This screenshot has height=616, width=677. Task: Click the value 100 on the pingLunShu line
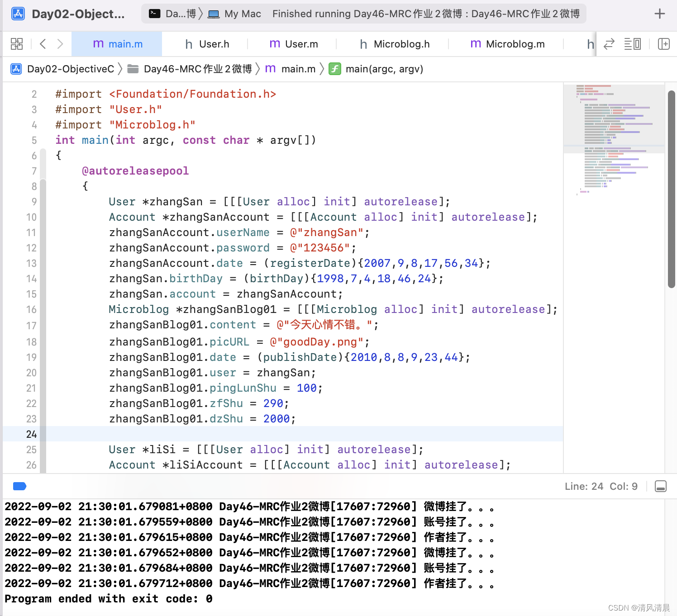click(x=307, y=388)
